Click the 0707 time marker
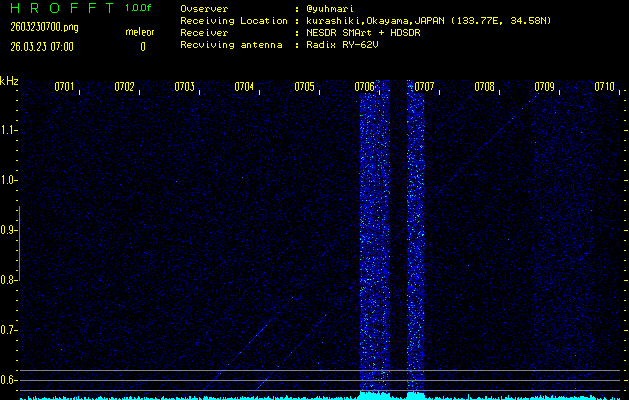The height and width of the screenshot is (400, 629). [424, 87]
